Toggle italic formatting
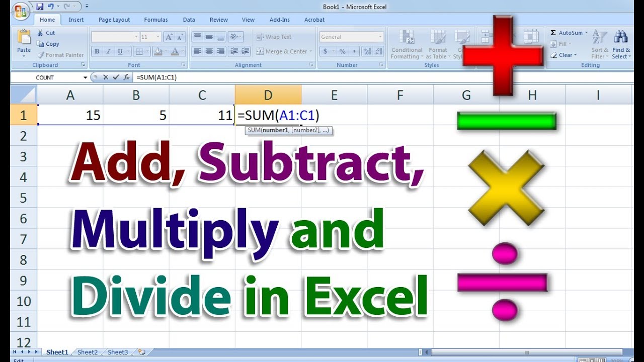The height and width of the screenshot is (362, 644). coord(108,51)
